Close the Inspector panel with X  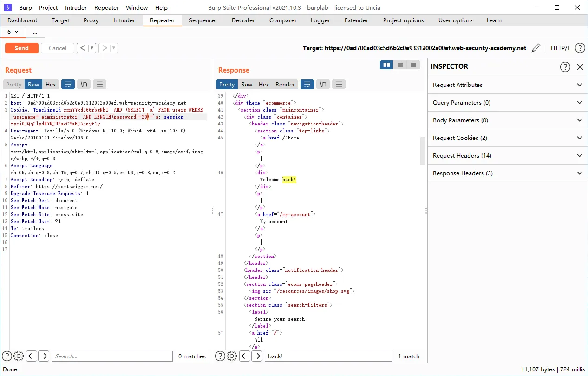click(580, 67)
